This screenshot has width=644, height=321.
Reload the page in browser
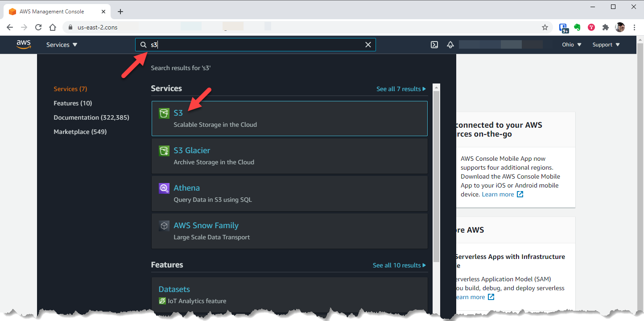(38, 27)
